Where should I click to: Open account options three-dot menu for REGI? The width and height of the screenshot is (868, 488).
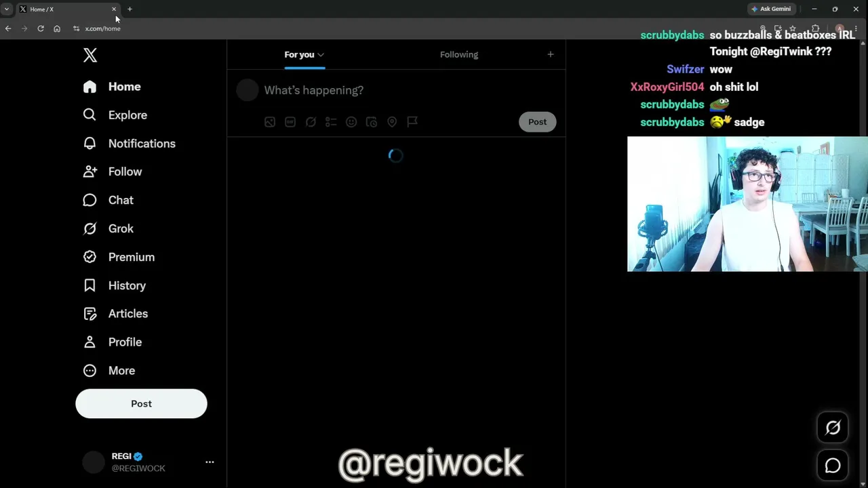pyautogui.click(x=210, y=462)
